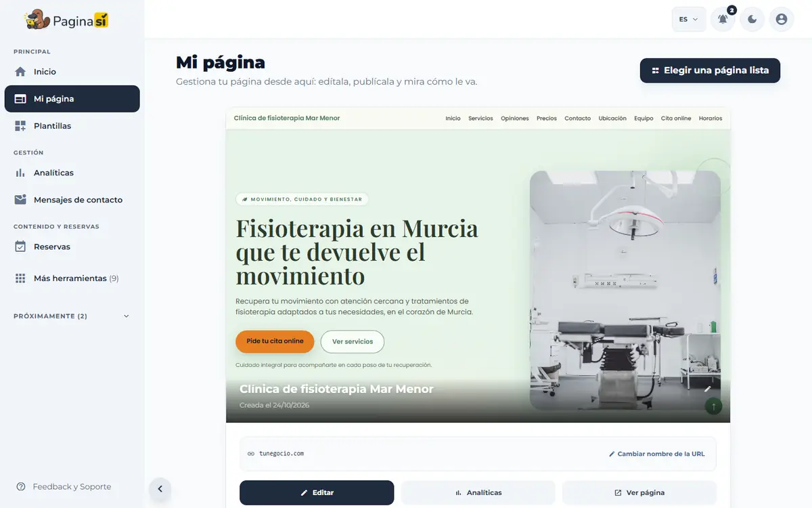The width and height of the screenshot is (812, 508).
Task: Open the ES language dropdown
Action: point(689,19)
